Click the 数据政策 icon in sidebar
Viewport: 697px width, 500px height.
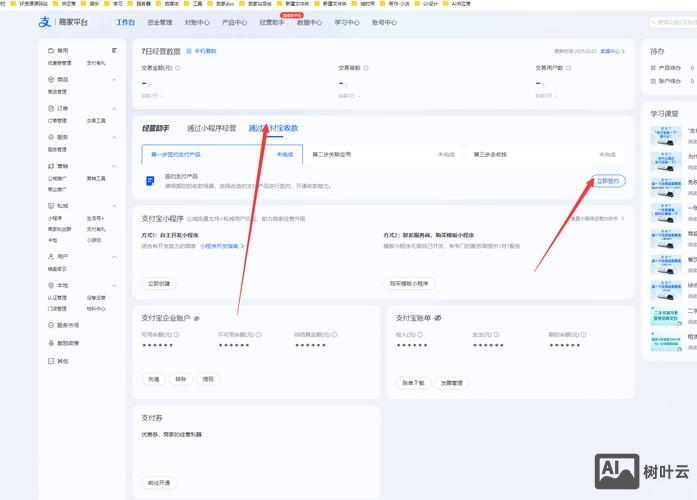coord(51,343)
